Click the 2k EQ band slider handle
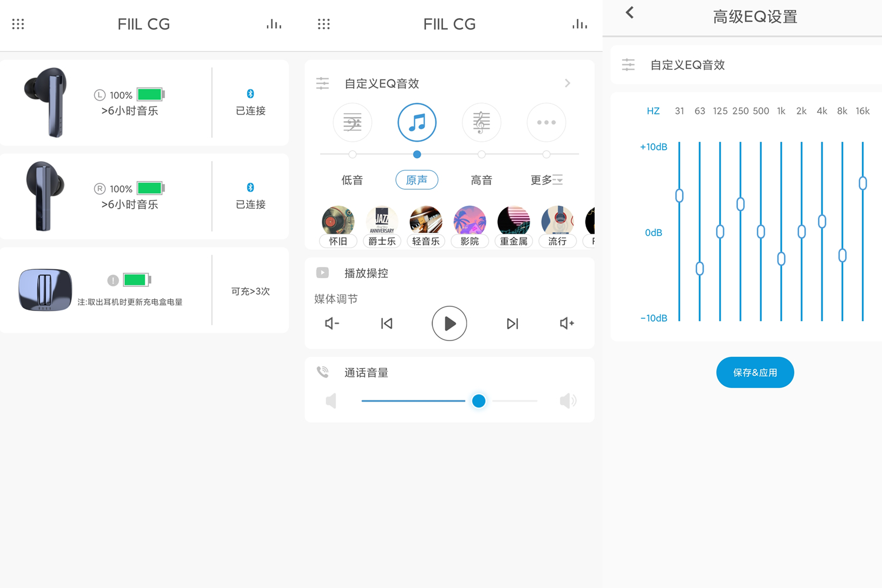This screenshot has width=882, height=588. point(801,232)
